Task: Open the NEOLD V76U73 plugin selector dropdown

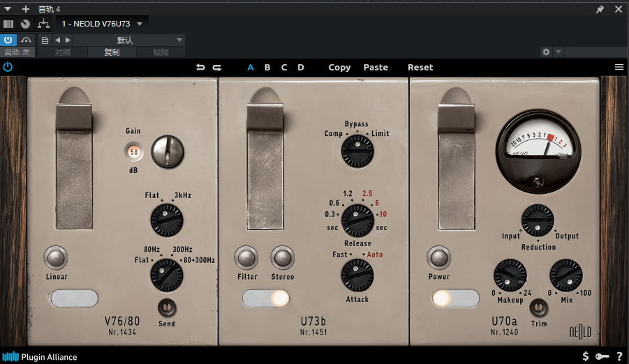Action: click(x=103, y=24)
